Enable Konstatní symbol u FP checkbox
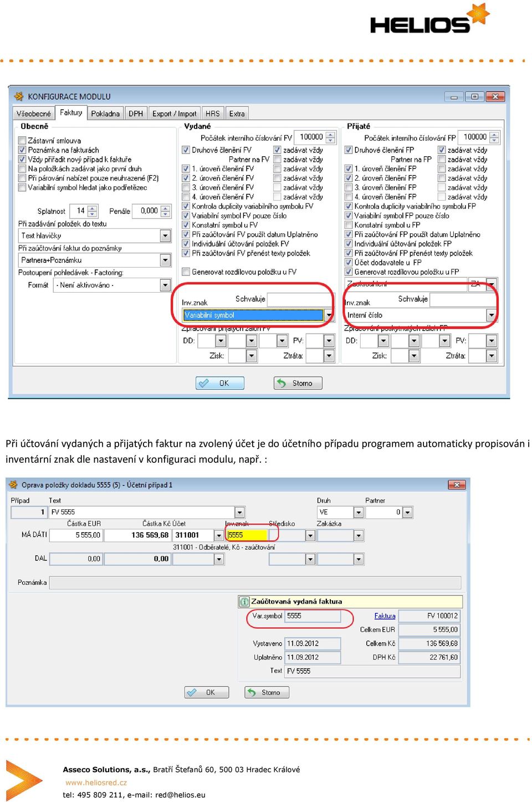This screenshot has width=532, height=802. pyautogui.click(x=349, y=225)
